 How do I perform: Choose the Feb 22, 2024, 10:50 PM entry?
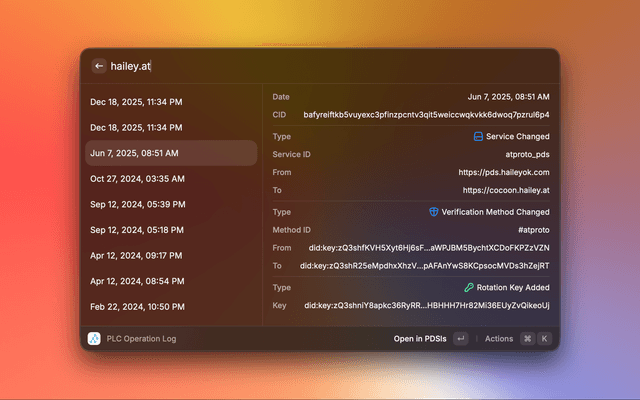click(x=136, y=307)
